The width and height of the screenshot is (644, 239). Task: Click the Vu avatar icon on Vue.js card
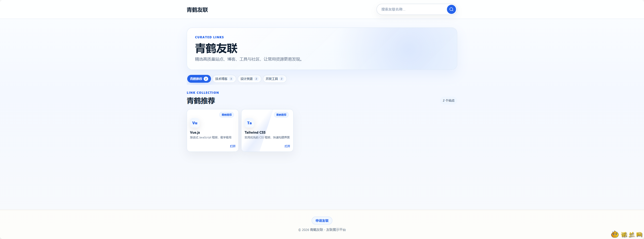tap(195, 123)
